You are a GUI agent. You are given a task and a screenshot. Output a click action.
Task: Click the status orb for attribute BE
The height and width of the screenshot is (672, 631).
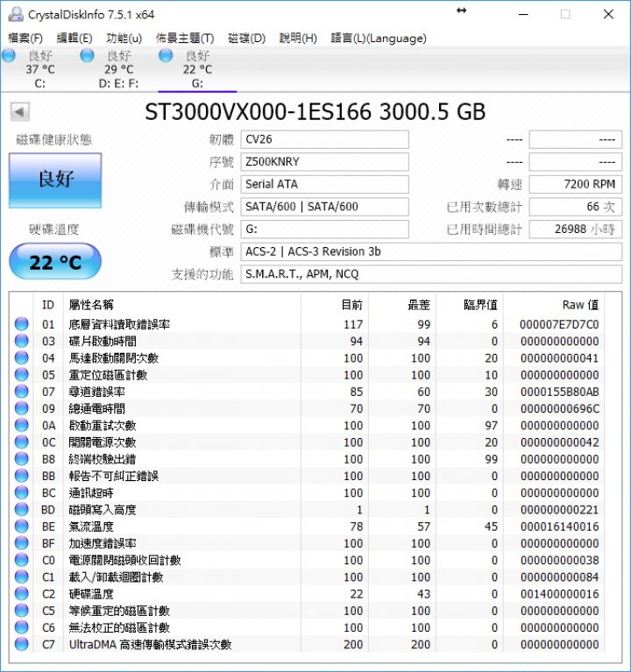click(x=21, y=526)
